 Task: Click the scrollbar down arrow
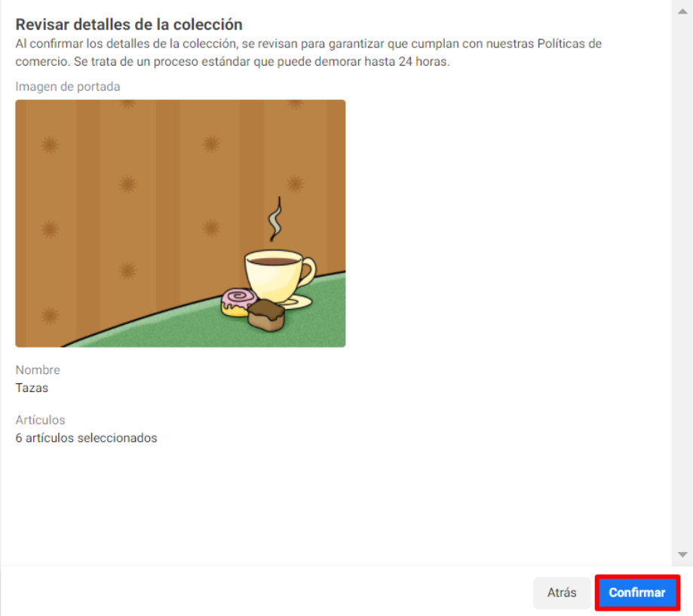(682, 555)
